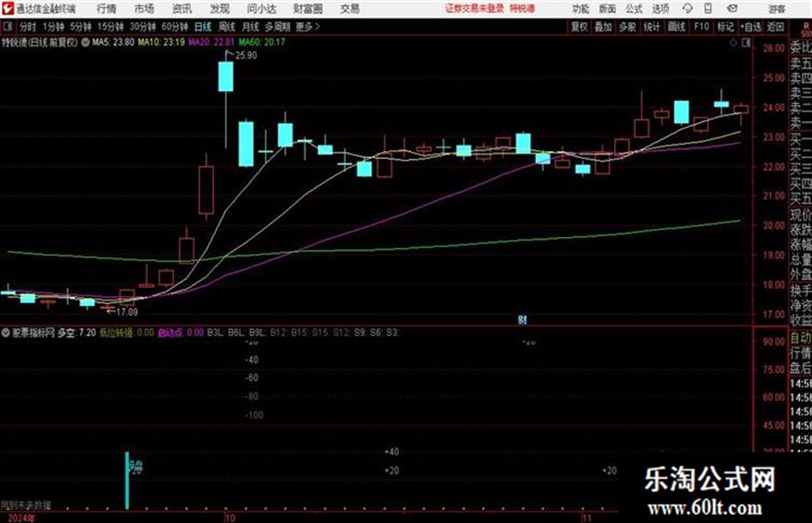Switch to 1分钟 chart period
This screenshot has height=523, width=812.
(52, 27)
